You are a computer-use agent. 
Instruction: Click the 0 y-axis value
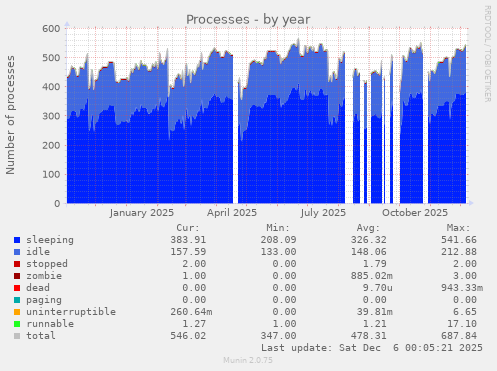(57, 204)
